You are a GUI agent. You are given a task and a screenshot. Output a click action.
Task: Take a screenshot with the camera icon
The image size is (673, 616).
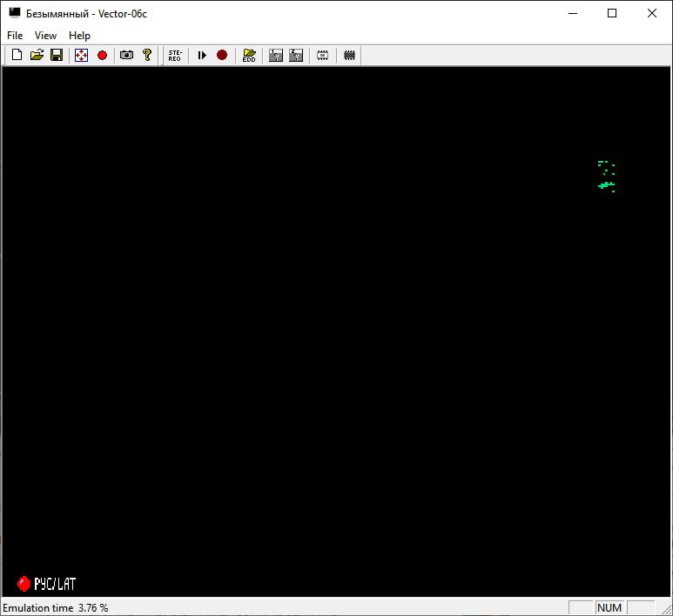pyautogui.click(x=126, y=55)
